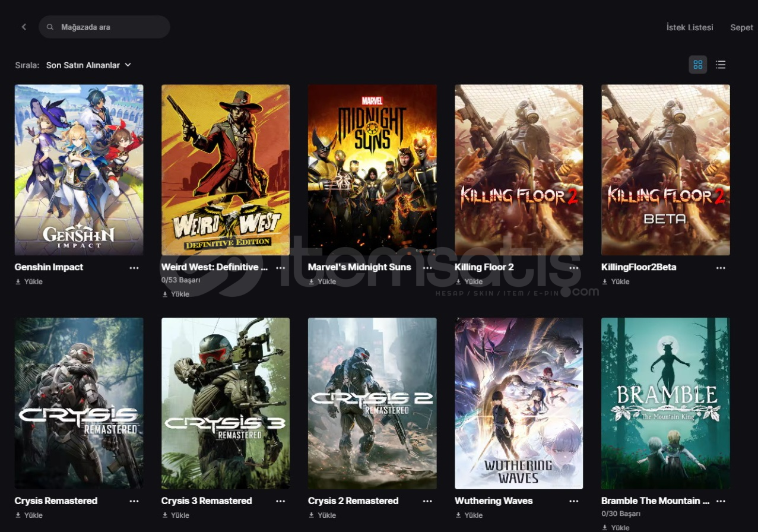Click Yükle under Weird West

pyautogui.click(x=176, y=294)
